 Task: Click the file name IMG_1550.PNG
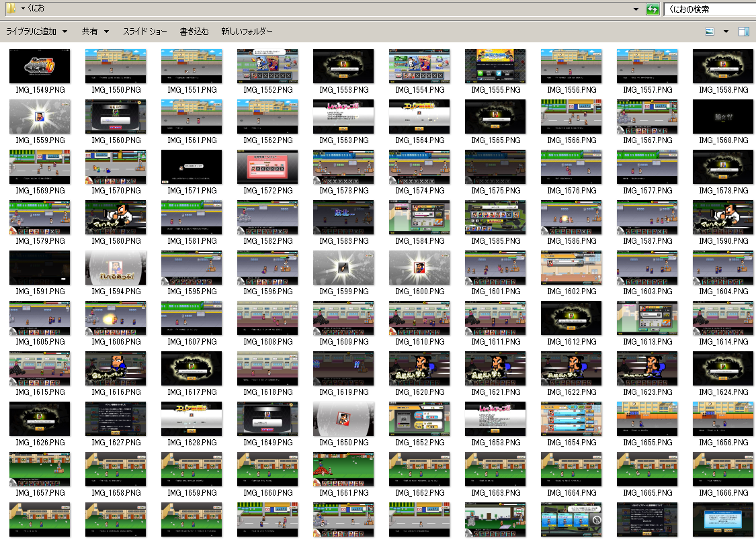116,90
